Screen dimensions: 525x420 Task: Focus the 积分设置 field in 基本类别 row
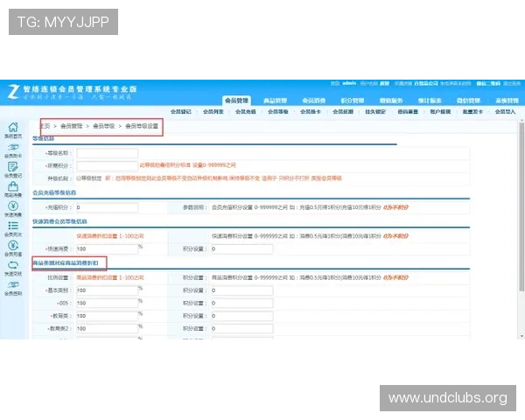pyautogui.click(x=242, y=290)
